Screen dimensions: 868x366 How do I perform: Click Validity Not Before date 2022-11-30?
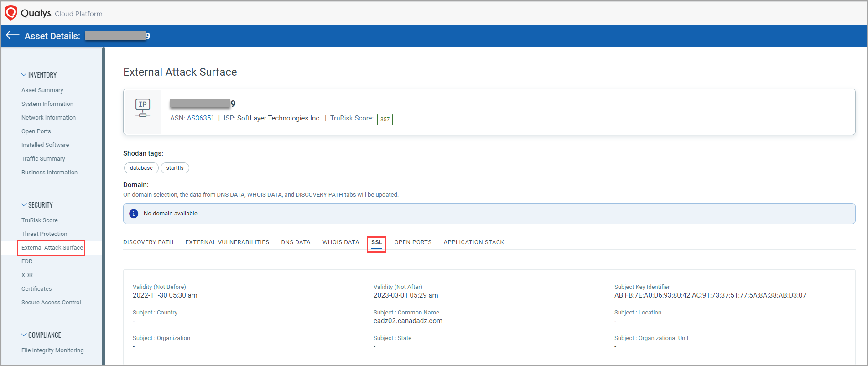pyautogui.click(x=165, y=295)
